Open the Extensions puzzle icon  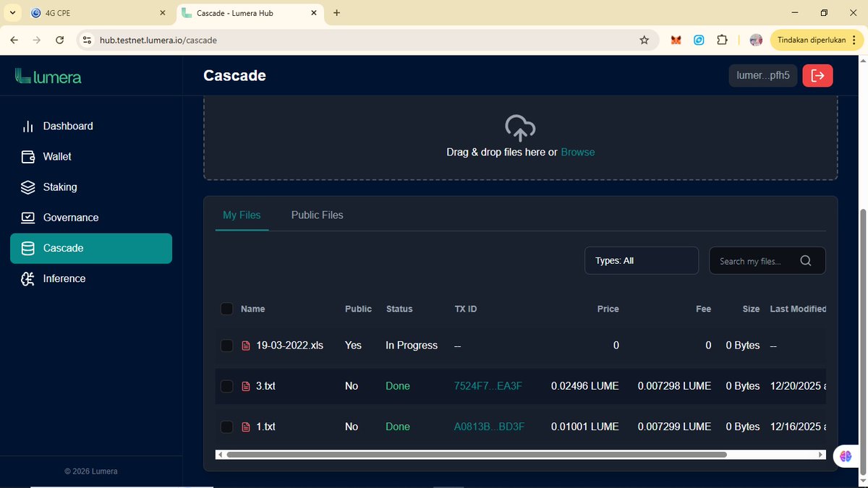722,40
